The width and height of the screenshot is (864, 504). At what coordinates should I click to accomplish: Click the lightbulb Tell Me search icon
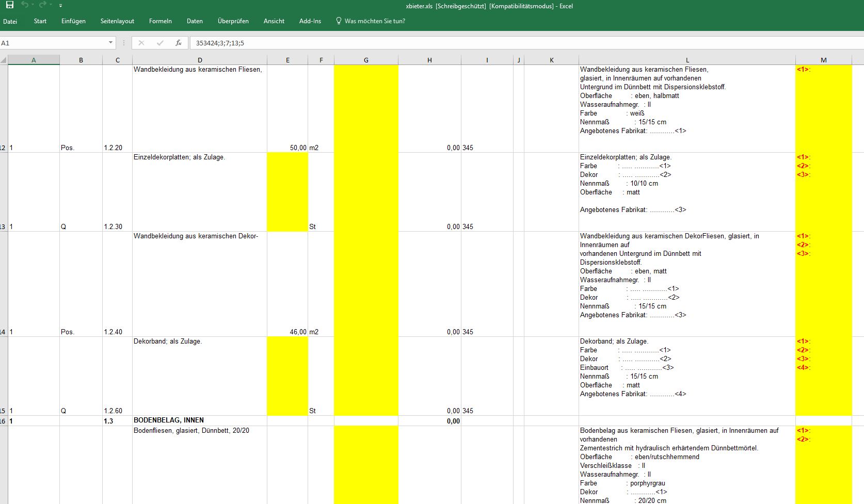tap(339, 21)
